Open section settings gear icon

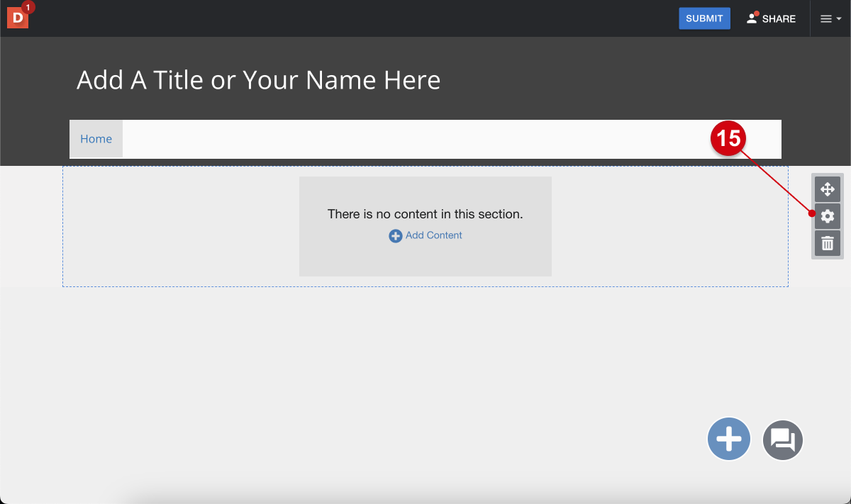tap(827, 216)
